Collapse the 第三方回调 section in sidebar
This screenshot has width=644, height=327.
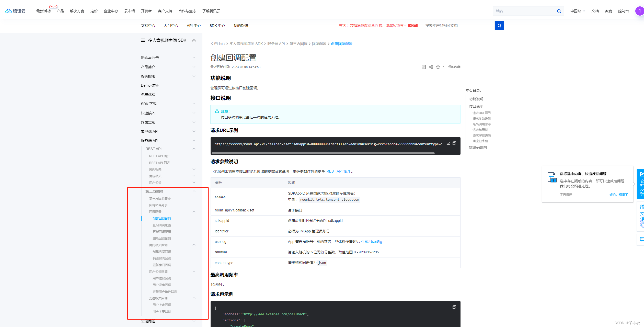pos(194,191)
